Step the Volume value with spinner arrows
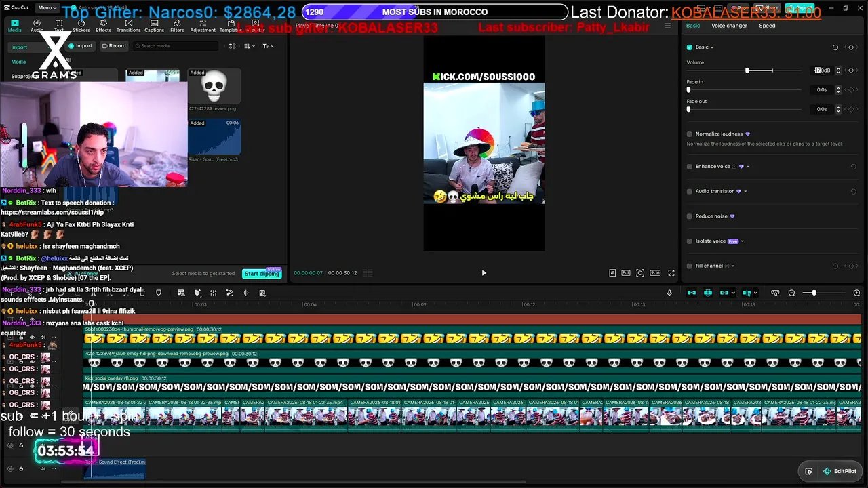Viewport: 868px width, 488px height. (838, 70)
